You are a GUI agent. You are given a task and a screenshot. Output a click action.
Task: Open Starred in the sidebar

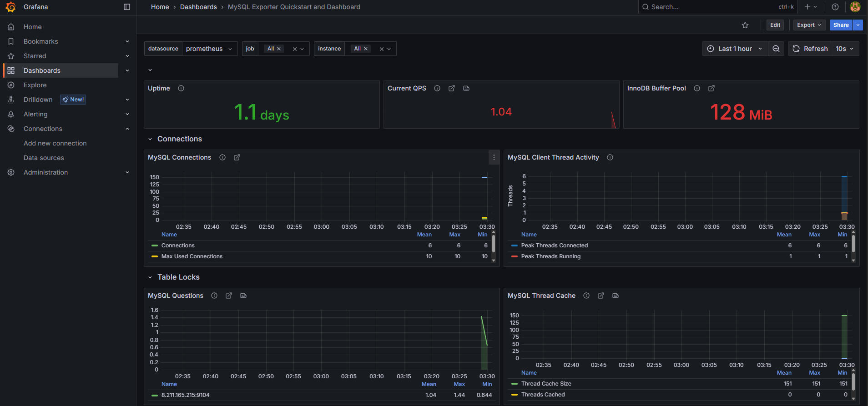pos(35,56)
